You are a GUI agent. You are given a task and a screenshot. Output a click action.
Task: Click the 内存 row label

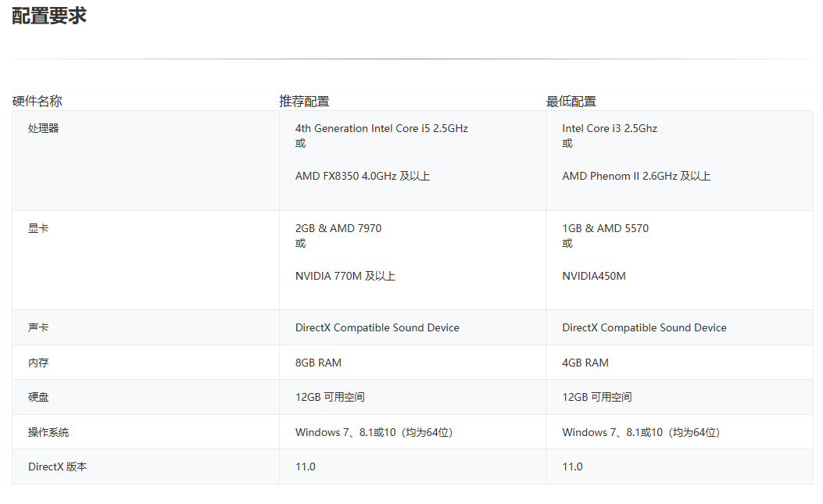tap(38, 363)
